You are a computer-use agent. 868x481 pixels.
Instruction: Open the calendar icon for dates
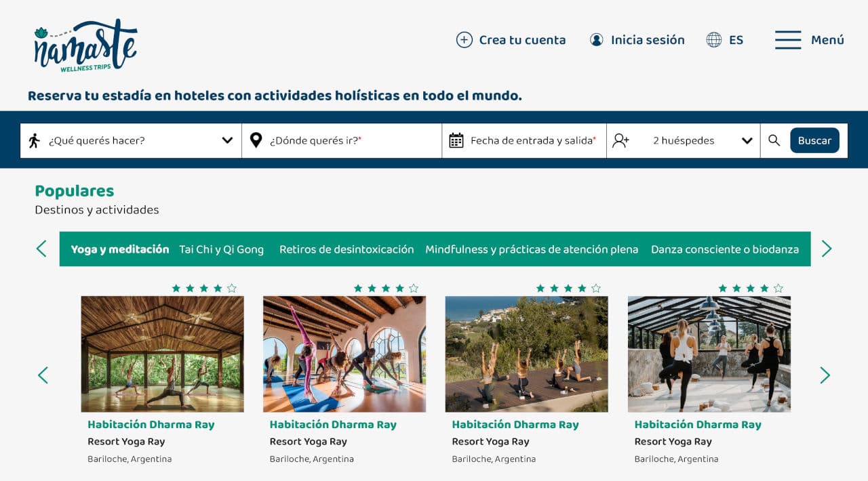click(x=457, y=140)
